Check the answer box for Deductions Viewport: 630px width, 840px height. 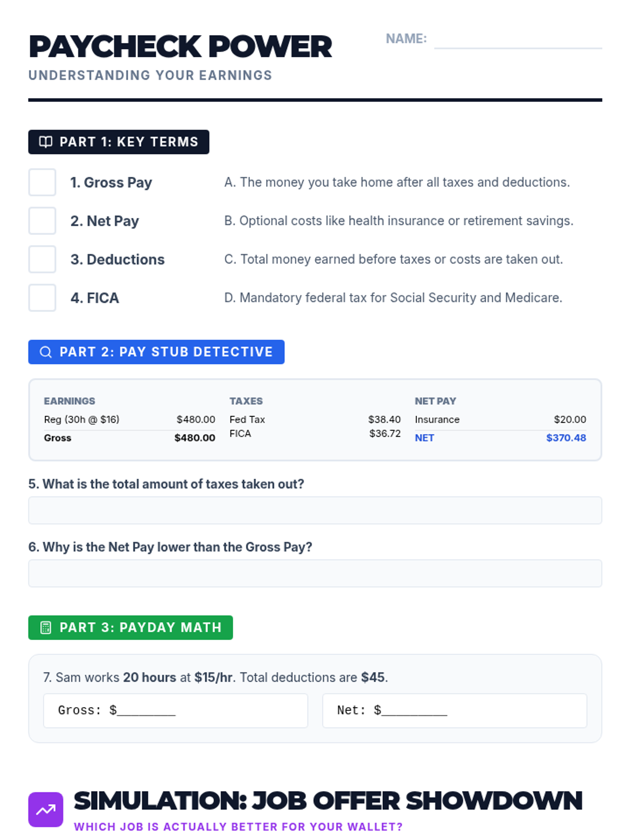(42, 259)
